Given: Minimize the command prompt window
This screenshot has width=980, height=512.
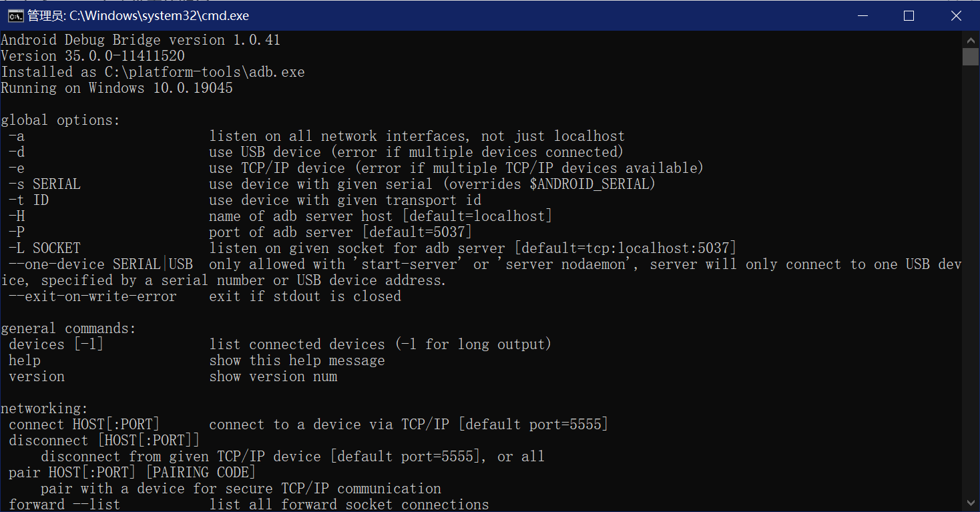Looking at the screenshot, I should coord(863,15).
